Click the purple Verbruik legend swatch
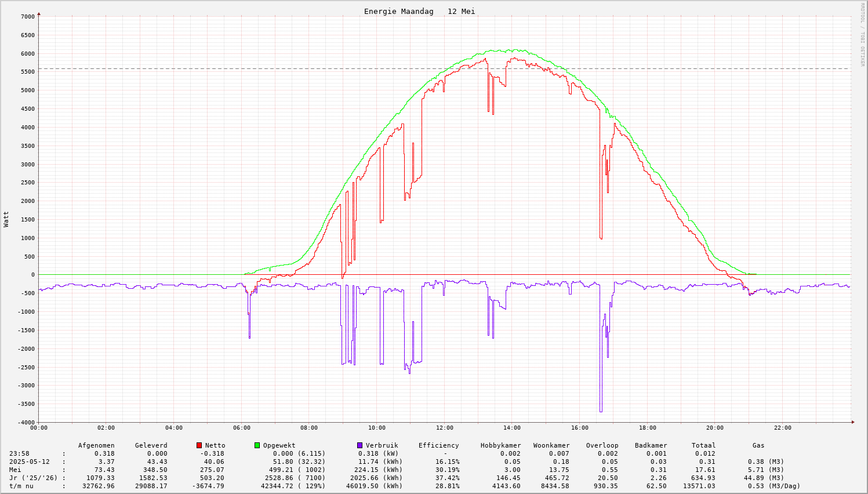The height and width of the screenshot is (494, 868). [x=359, y=445]
